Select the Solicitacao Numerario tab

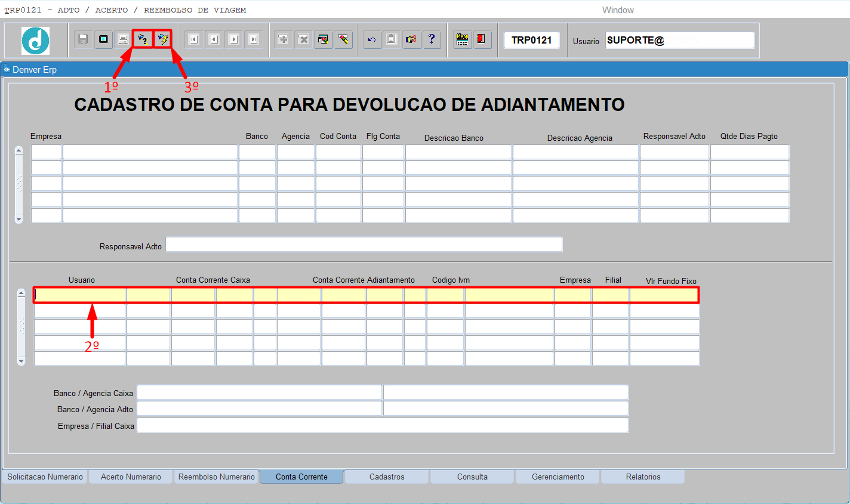(x=44, y=477)
